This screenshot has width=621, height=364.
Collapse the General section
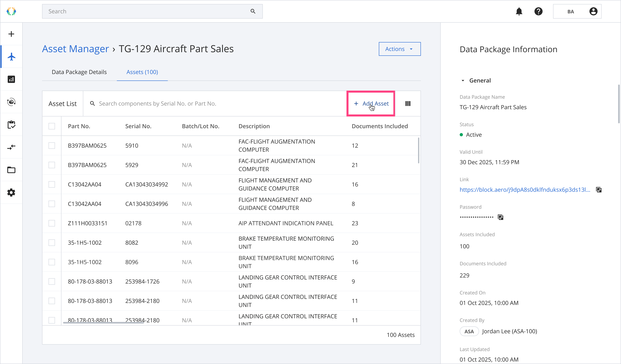pos(463,81)
